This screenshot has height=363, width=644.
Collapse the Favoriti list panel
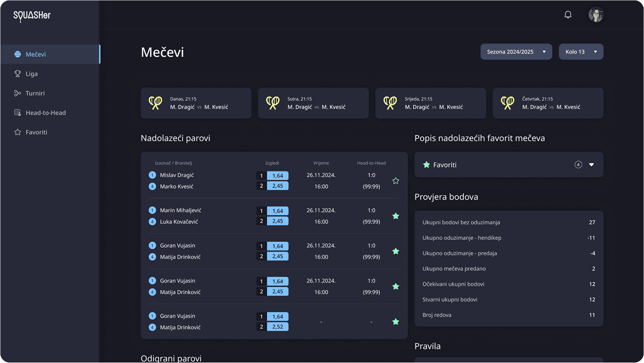click(592, 164)
